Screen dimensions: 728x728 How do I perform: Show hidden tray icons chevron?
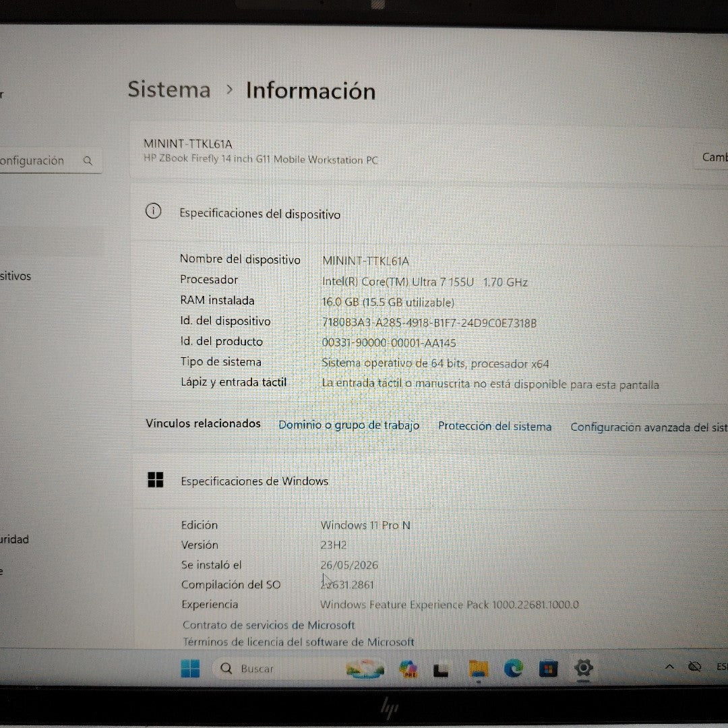point(669,667)
